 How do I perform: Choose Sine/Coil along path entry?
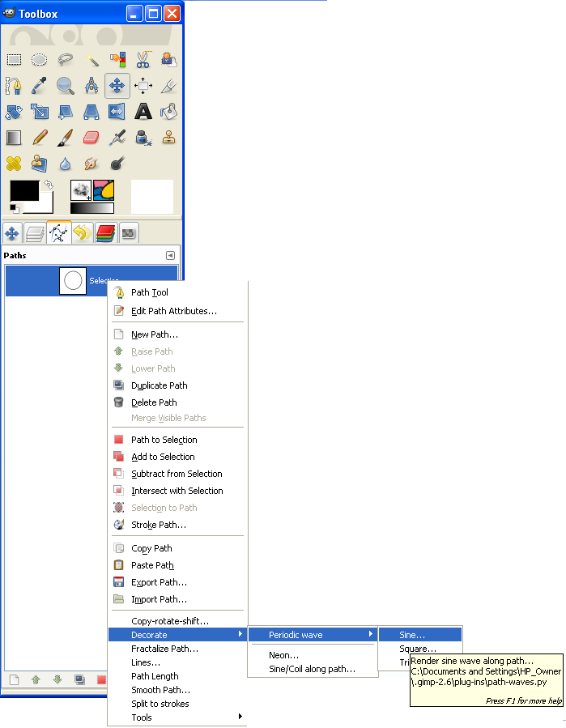[312, 669]
